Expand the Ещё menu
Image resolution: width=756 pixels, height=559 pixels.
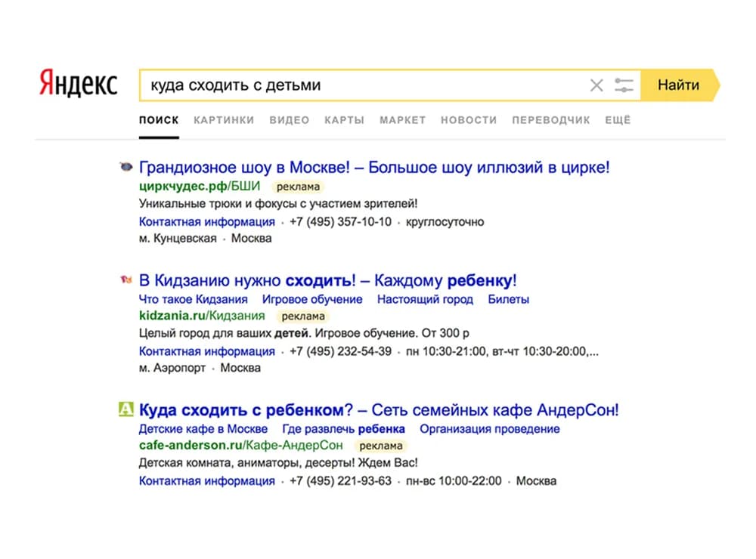pos(618,120)
